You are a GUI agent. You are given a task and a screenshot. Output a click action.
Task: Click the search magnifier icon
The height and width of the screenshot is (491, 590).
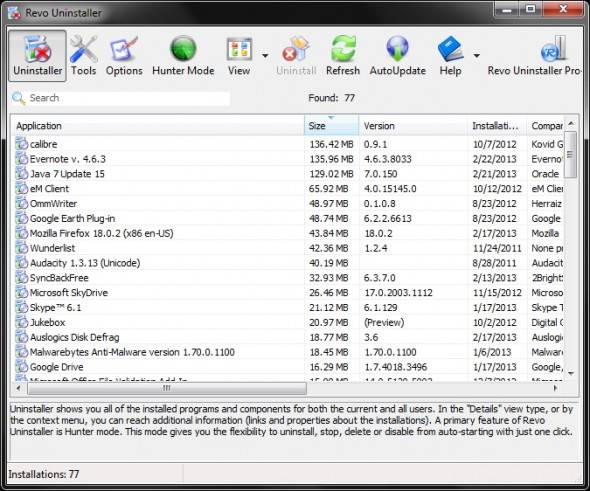pos(18,98)
